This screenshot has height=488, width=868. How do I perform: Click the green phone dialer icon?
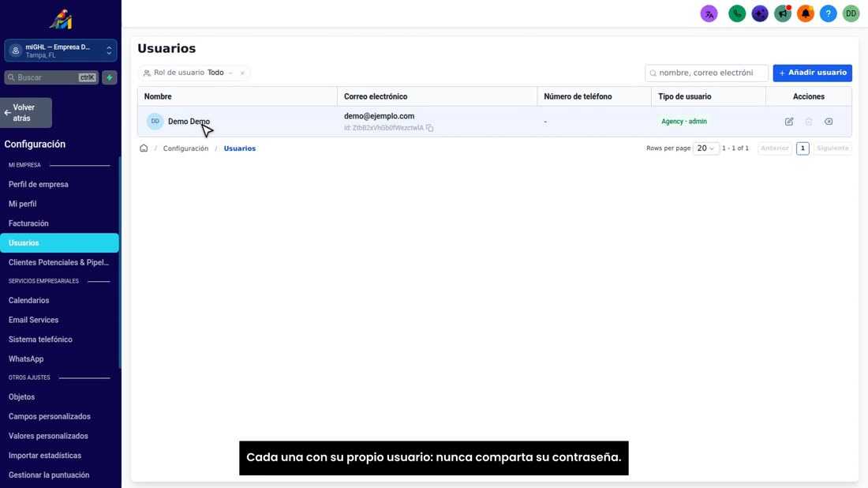point(737,14)
